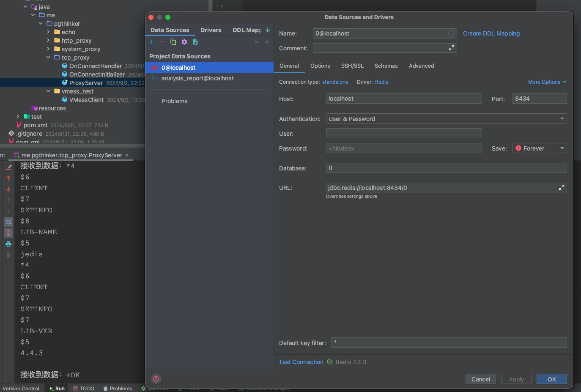The image size is (581, 392).
Task: Expand the URL field editor
Action: coord(562,187)
